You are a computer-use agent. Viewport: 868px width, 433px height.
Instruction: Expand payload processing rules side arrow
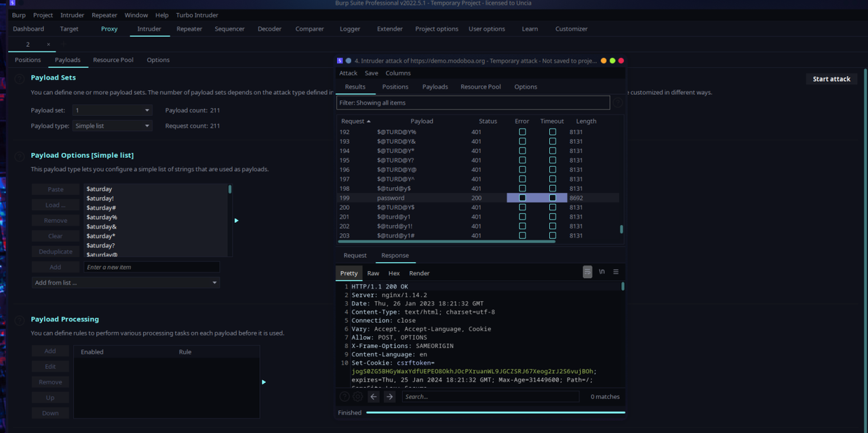pyautogui.click(x=264, y=382)
